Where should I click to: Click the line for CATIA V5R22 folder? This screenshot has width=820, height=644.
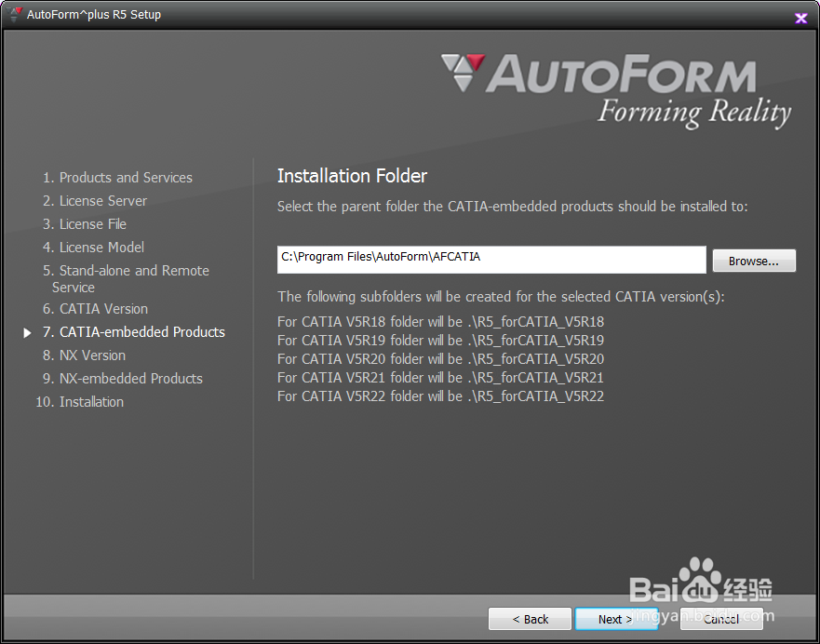(x=440, y=396)
